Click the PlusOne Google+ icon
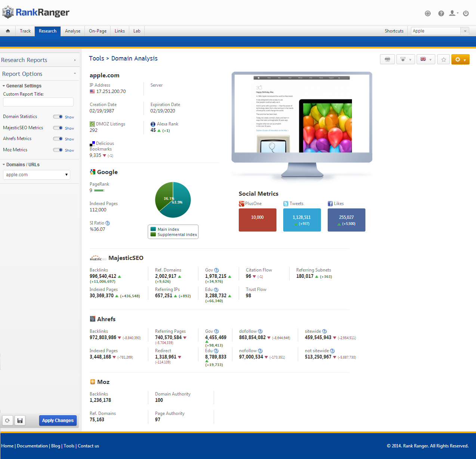The image size is (476, 459). [241, 204]
